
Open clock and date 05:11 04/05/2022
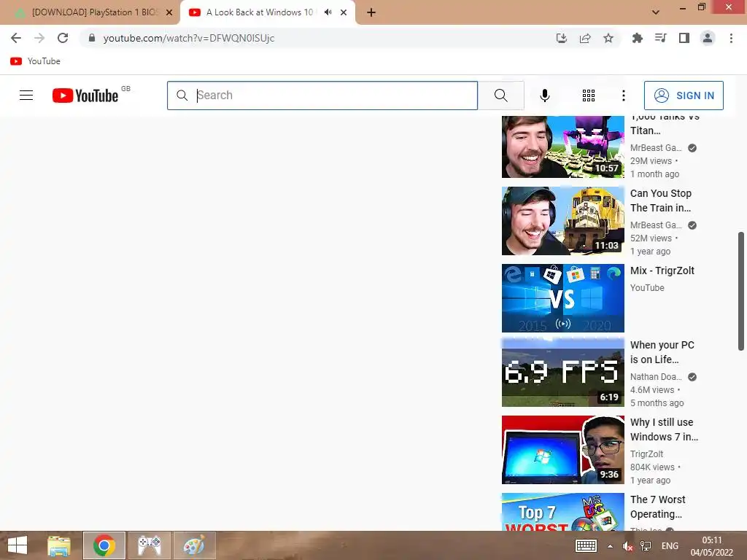712,546
